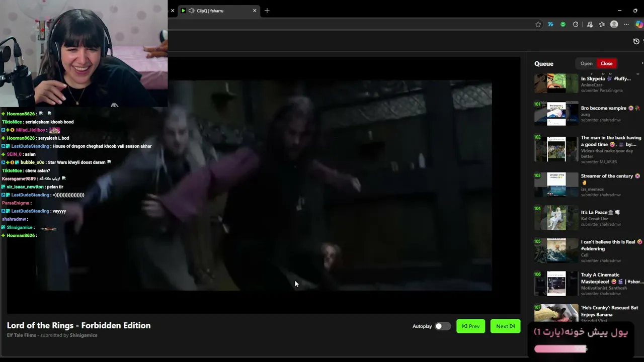
Task: Launch the Copilot sidebar icon
Action: (x=639, y=24)
